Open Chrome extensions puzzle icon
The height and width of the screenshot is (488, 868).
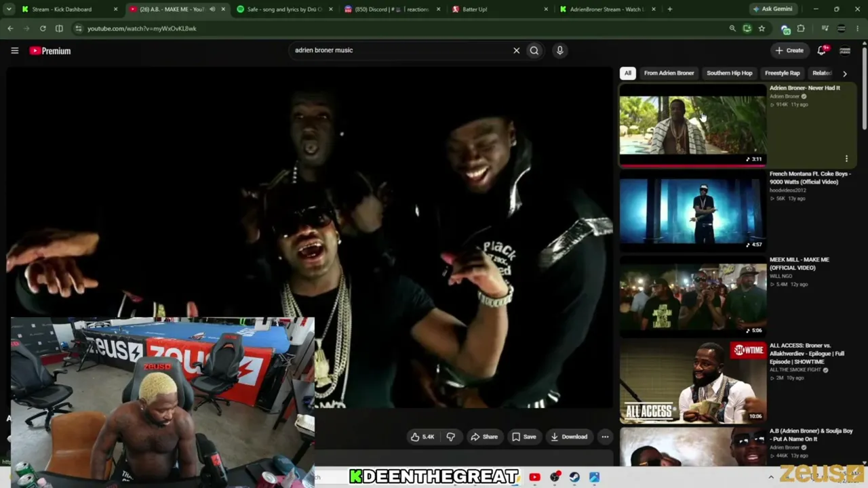801,28
